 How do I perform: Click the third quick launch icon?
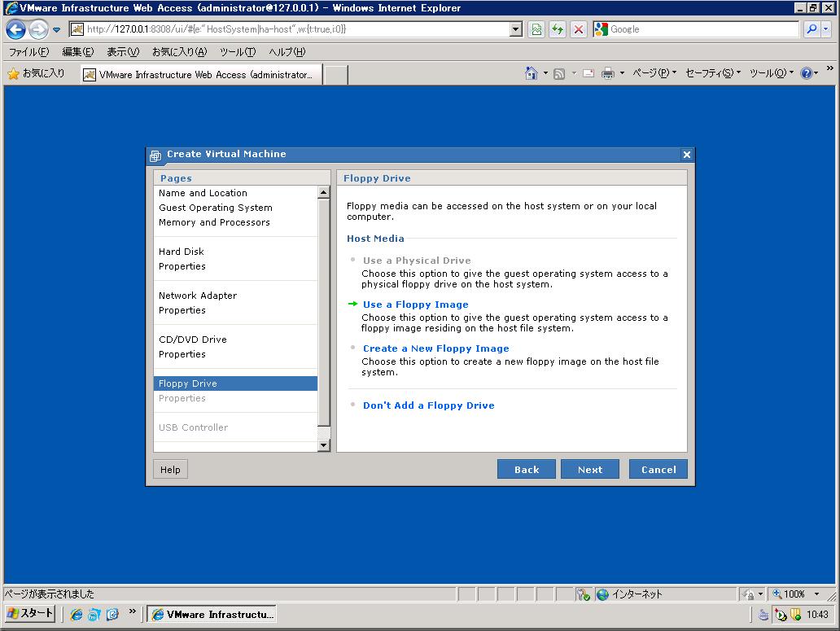tap(112, 615)
